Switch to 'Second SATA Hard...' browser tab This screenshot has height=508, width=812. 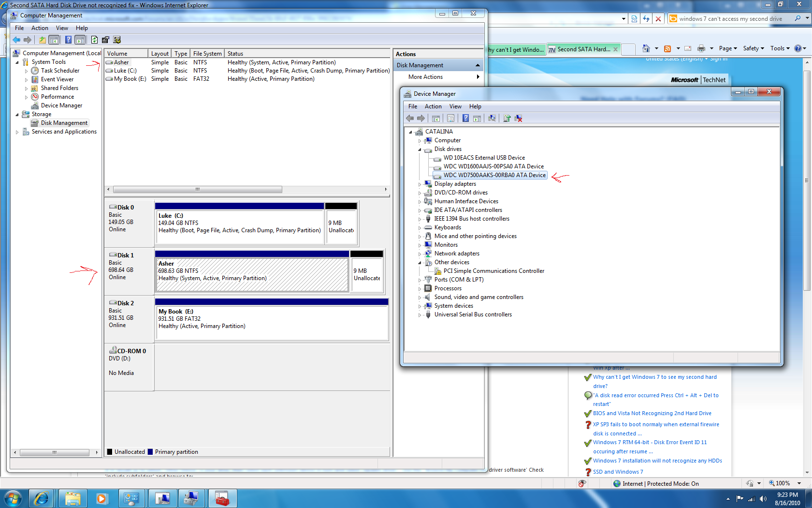pyautogui.click(x=583, y=49)
